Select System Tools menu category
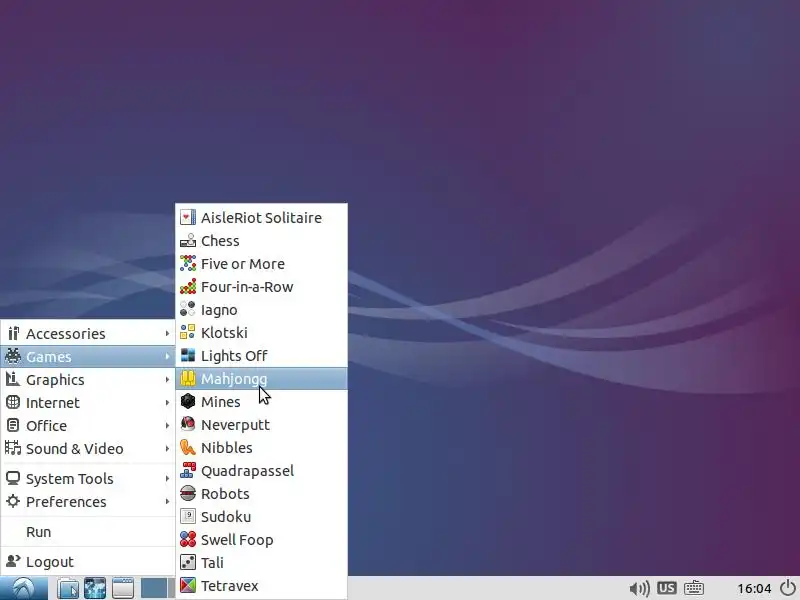Image resolution: width=800 pixels, height=600 pixels. coord(88,478)
